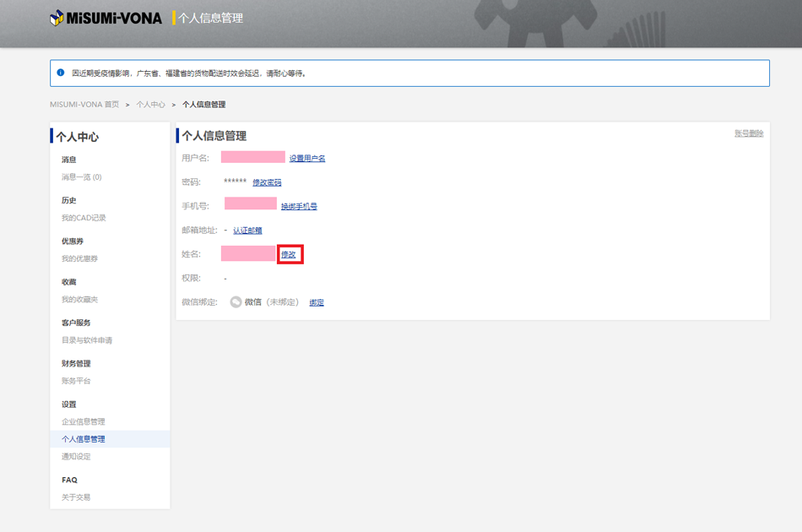The width and height of the screenshot is (802, 532).
Task: Select 我的CAD记录 in sidebar
Action: click(84, 218)
